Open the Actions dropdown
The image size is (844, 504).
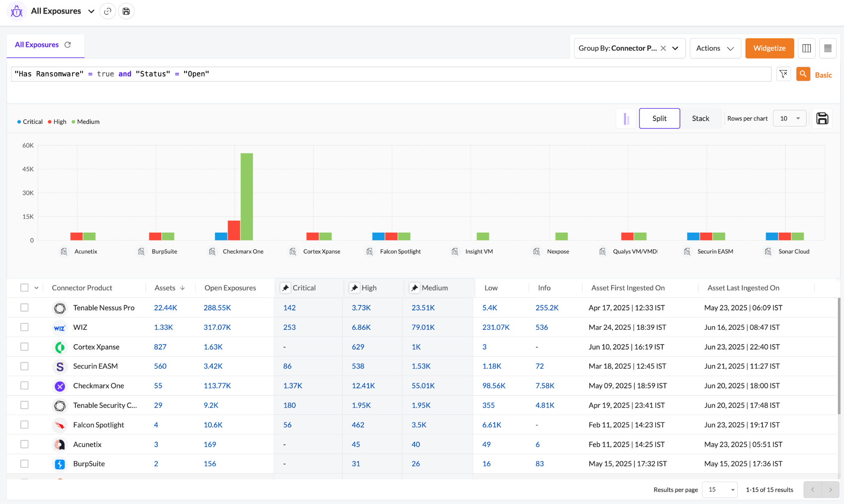(x=715, y=48)
